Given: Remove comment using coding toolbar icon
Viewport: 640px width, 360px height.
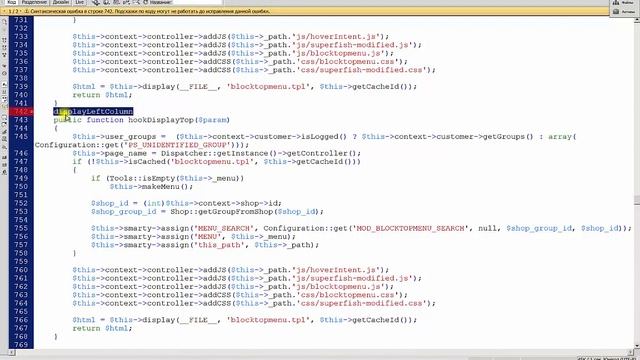Looking at the screenshot, I should click(x=4, y=125).
